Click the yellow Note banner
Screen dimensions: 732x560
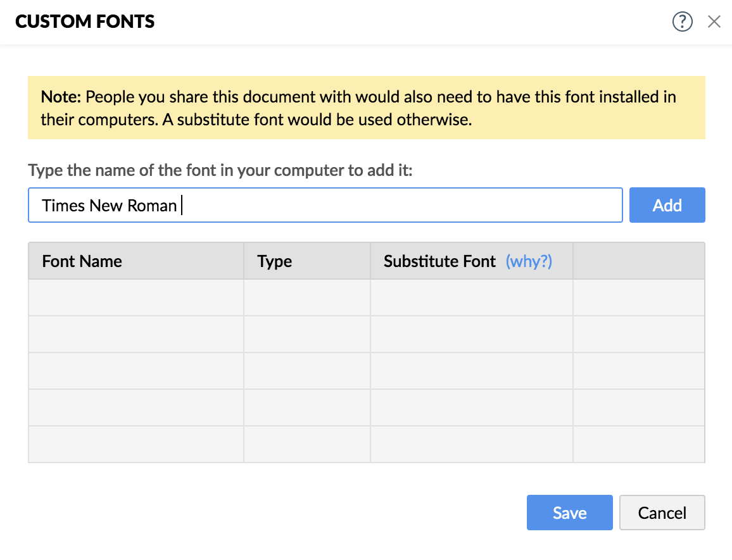click(366, 108)
